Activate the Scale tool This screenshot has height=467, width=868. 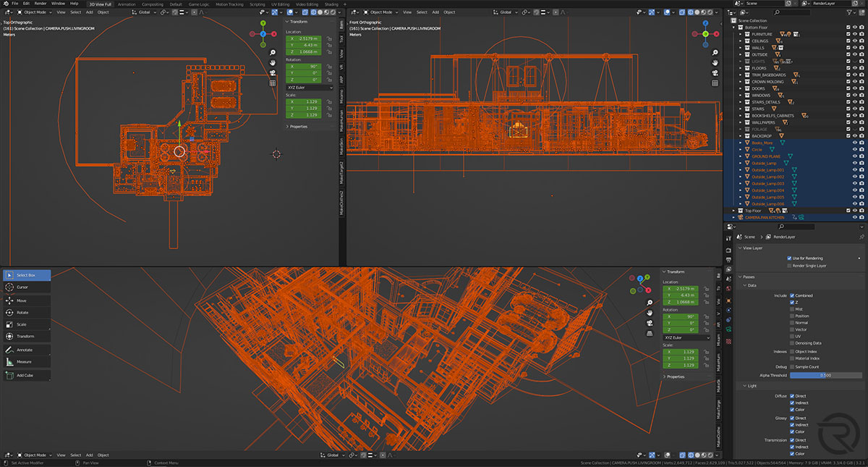[x=27, y=324]
